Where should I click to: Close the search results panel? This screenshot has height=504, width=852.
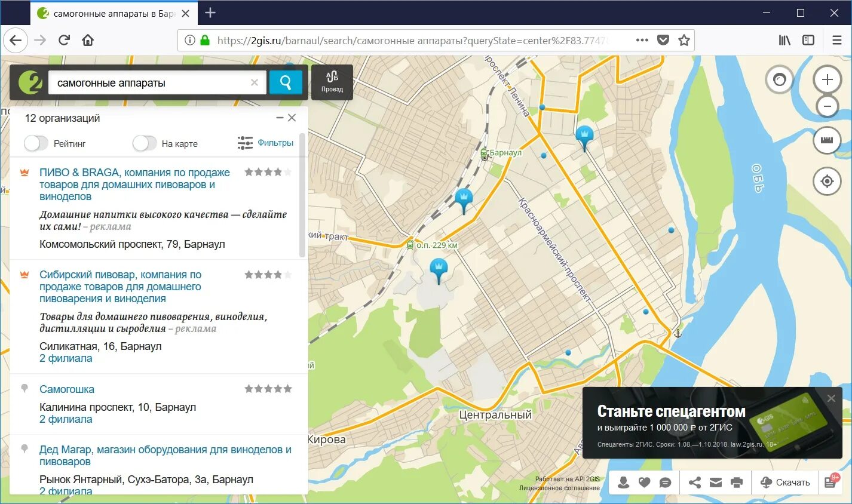click(x=292, y=118)
